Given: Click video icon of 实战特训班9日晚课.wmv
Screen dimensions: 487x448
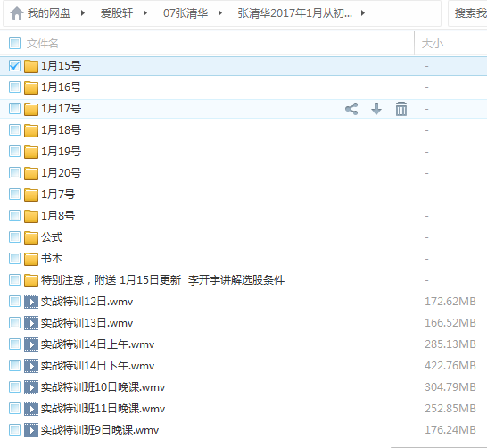Looking at the screenshot, I should click(31, 430).
